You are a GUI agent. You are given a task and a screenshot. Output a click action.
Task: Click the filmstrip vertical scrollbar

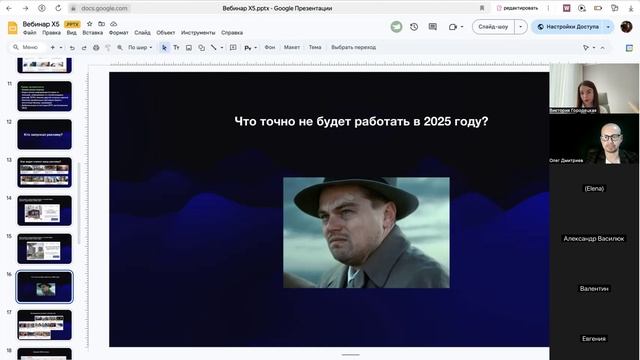pos(78,204)
